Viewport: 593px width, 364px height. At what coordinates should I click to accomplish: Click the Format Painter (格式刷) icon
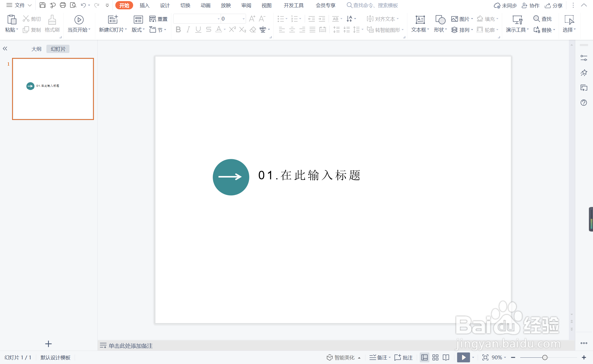click(52, 20)
